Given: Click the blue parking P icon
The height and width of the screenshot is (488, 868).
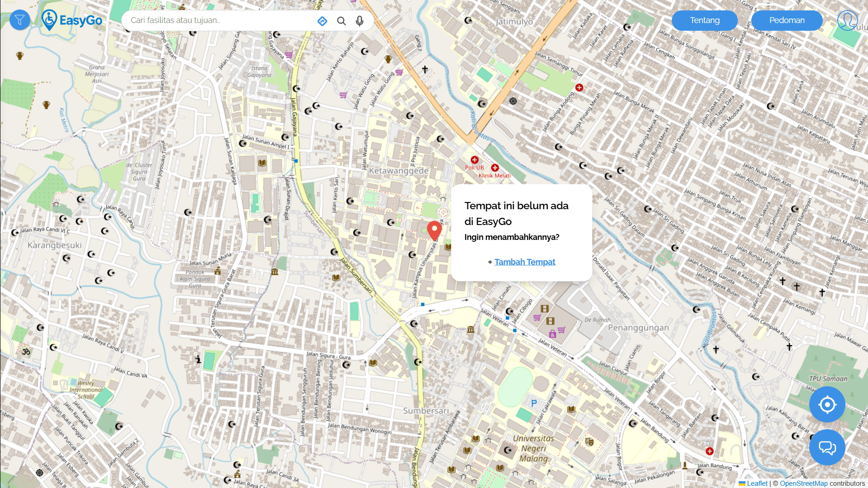Looking at the screenshot, I should pos(534,403).
